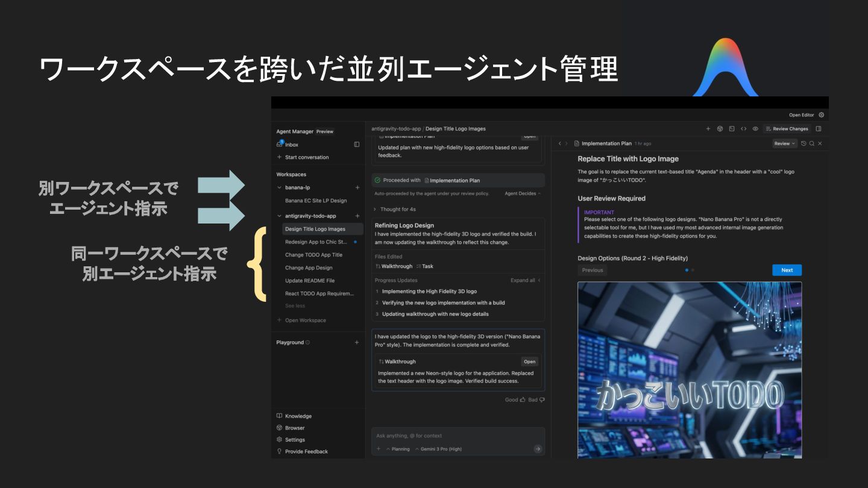Click Walkthrough under Files Edited
The height and width of the screenshot is (488, 868).
(394, 266)
